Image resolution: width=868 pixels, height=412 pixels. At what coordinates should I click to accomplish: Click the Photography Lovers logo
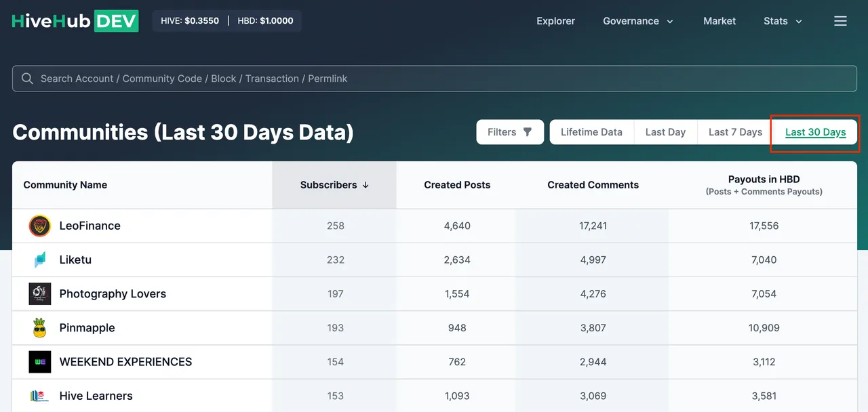[x=40, y=293]
